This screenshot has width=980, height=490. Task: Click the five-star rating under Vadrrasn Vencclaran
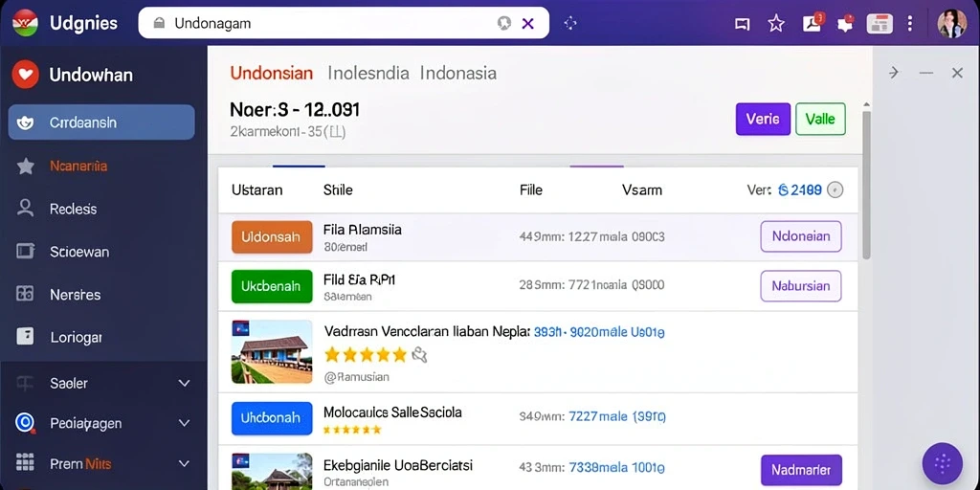click(x=366, y=356)
